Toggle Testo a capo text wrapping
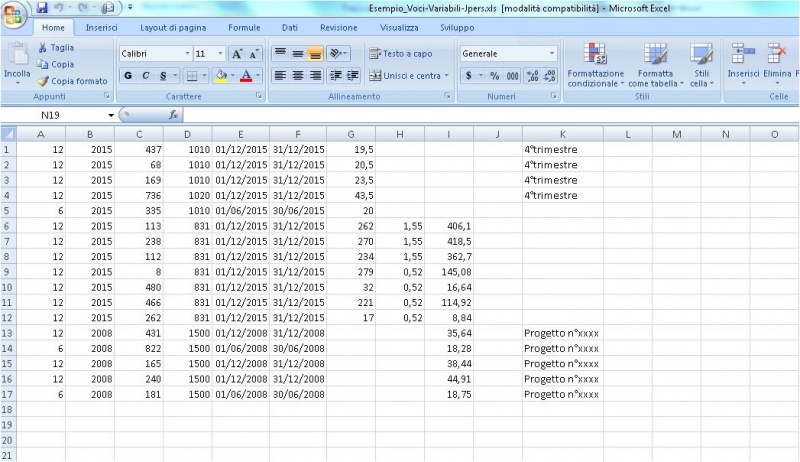Image resolution: width=800 pixels, height=462 pixels. point(401,54)
